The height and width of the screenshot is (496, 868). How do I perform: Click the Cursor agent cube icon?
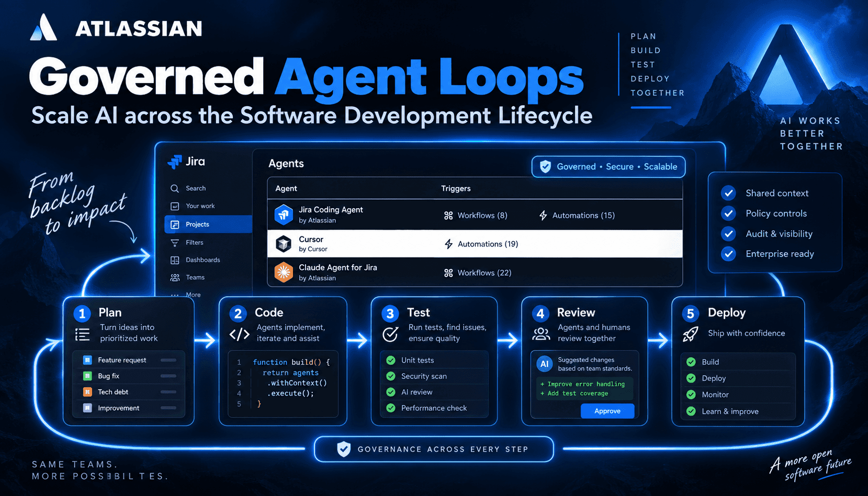click(x=284, y=244)
